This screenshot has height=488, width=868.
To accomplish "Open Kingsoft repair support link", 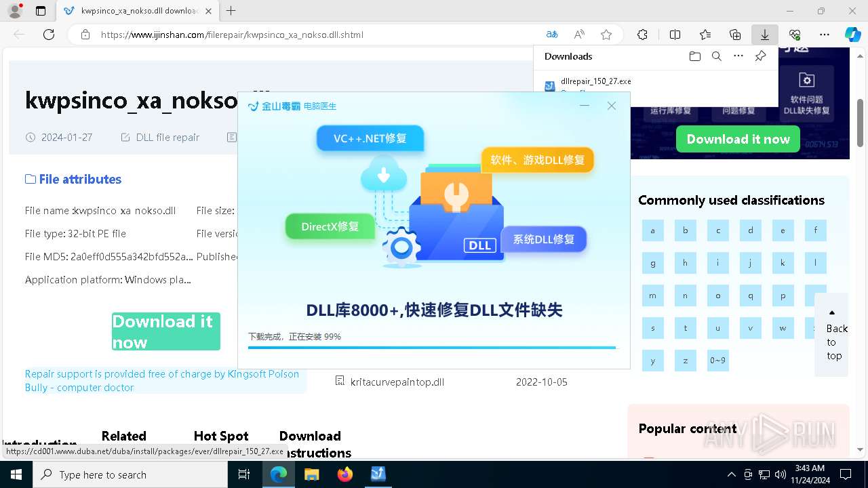I will (x=162, y=381).
